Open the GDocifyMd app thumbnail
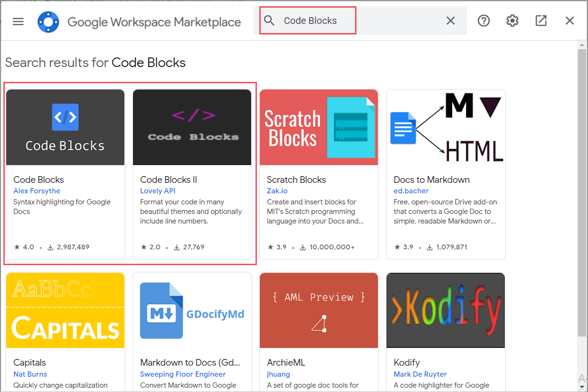This screenshot has height=392, width=588. coord(192,310)
